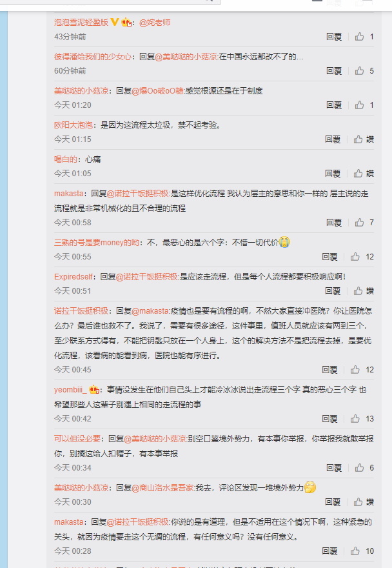Click the crying emoji in the 00:55 comment
Viewport: 392px width, 568px height.
tap(284, 241)
